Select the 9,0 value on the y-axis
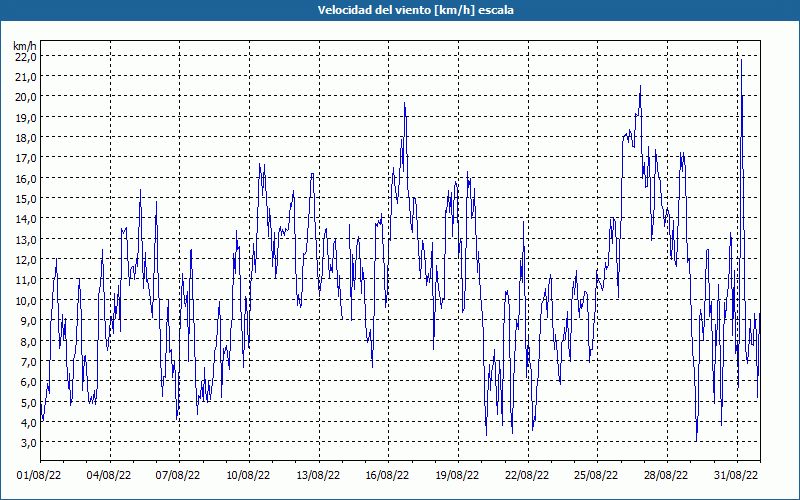The image size is (800, 500). coord(28,321)
